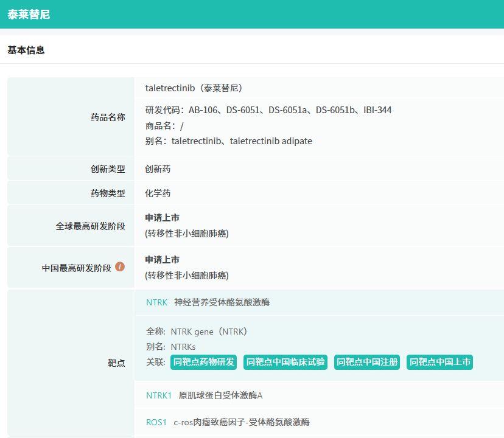Click the 泰莱替尼 page title in header
Viewport: 504px width, 438px height.
tap(29, 15)
